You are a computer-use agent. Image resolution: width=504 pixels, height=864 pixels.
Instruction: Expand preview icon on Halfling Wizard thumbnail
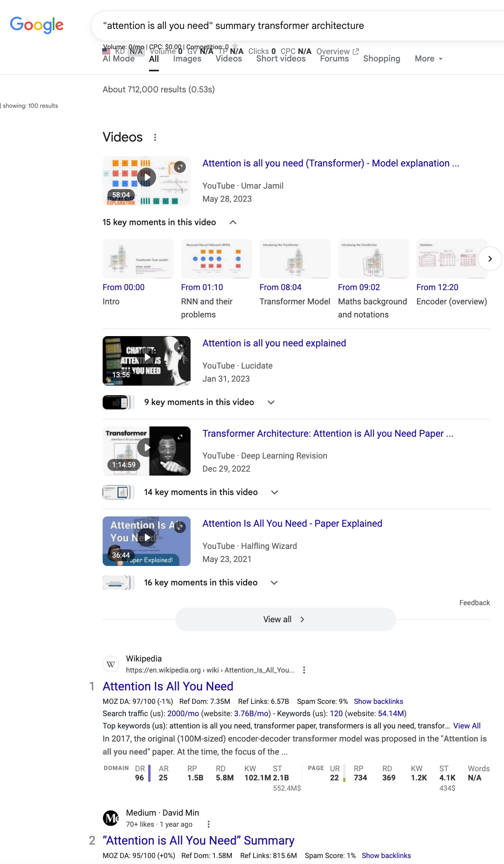point(180,527)
